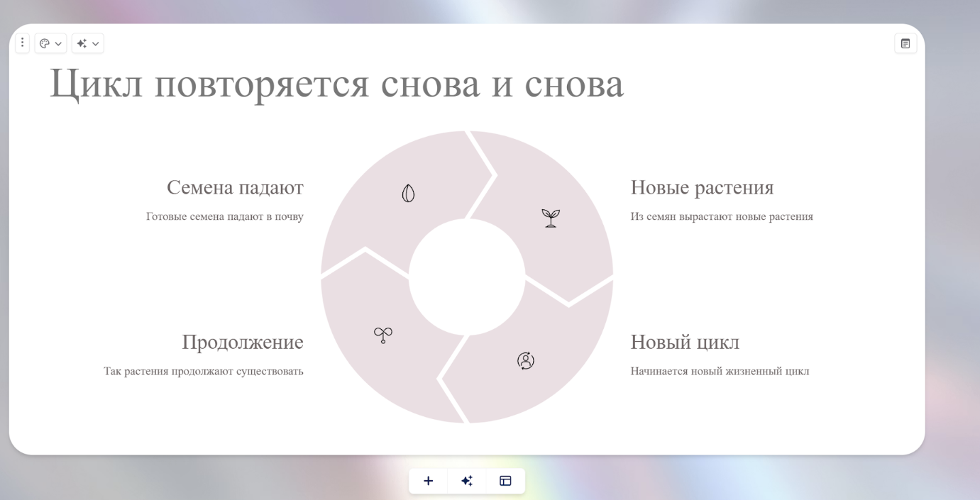Viewport: 980px width, 500px height.
Task: Select the "Продолжение" heading text
Action: point(243,342)
